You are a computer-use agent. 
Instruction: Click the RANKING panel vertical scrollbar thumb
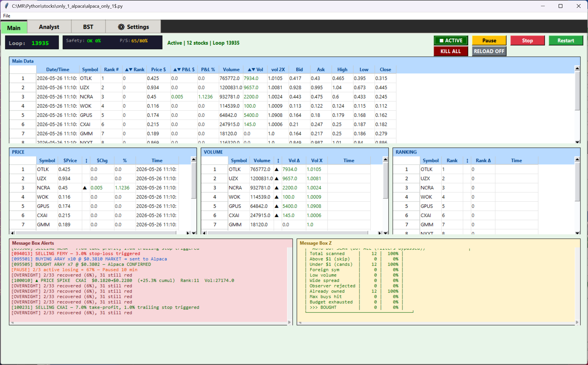point(577,182)
